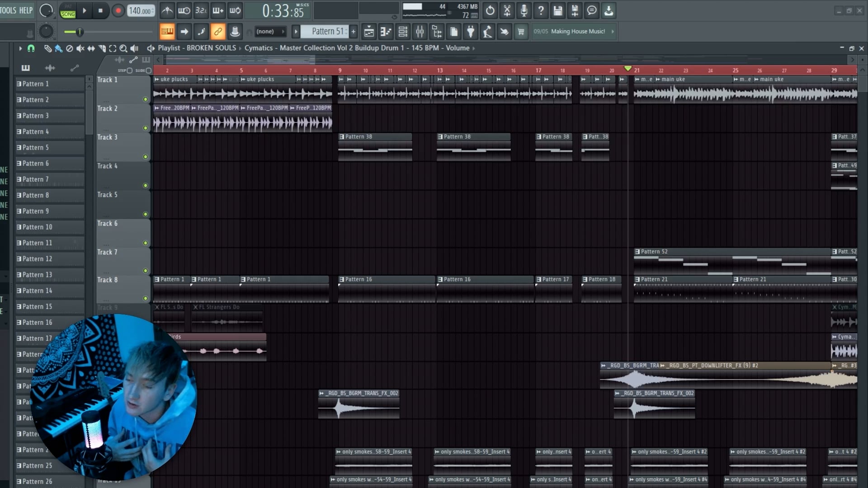Viewport: 868px width, 488px height.
Task: Open the HELP menu
Action: (26, 10)
